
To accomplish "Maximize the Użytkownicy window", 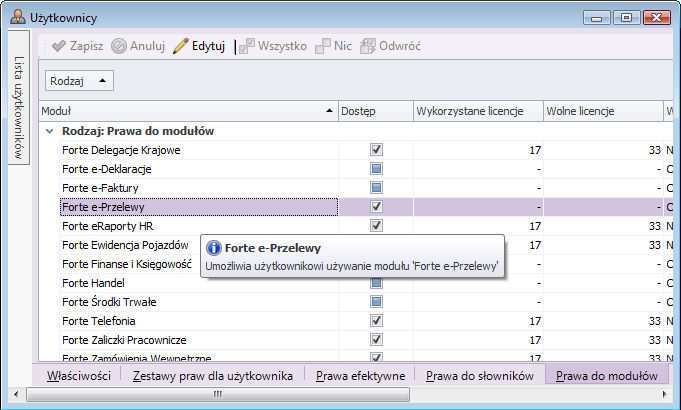I will point(626,18).
